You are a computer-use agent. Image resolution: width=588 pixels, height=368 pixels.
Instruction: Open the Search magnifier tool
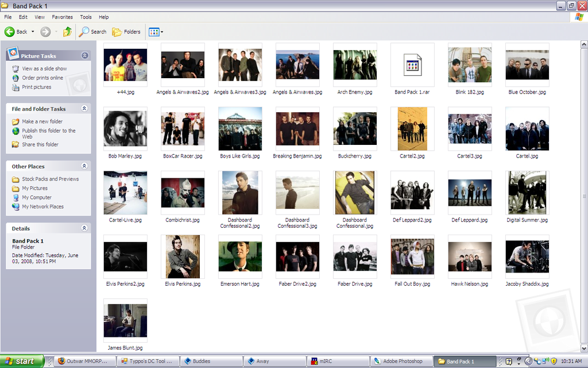[x=93, y=32]
